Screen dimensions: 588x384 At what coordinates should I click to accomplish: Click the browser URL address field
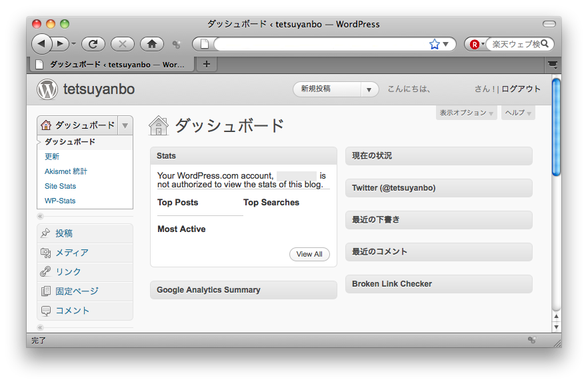point(322,44)
